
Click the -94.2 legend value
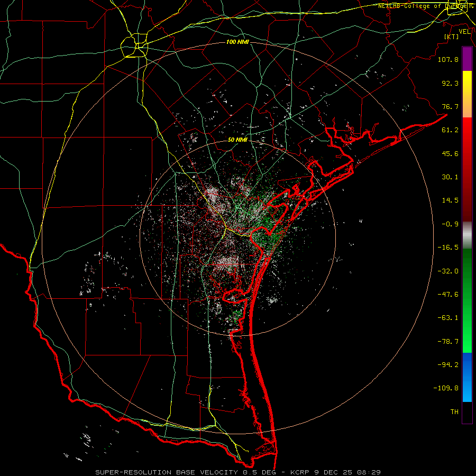[x=448, y=365]
